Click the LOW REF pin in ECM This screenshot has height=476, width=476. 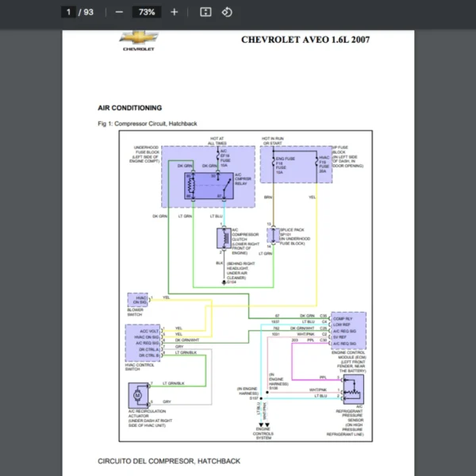(341, 324)
